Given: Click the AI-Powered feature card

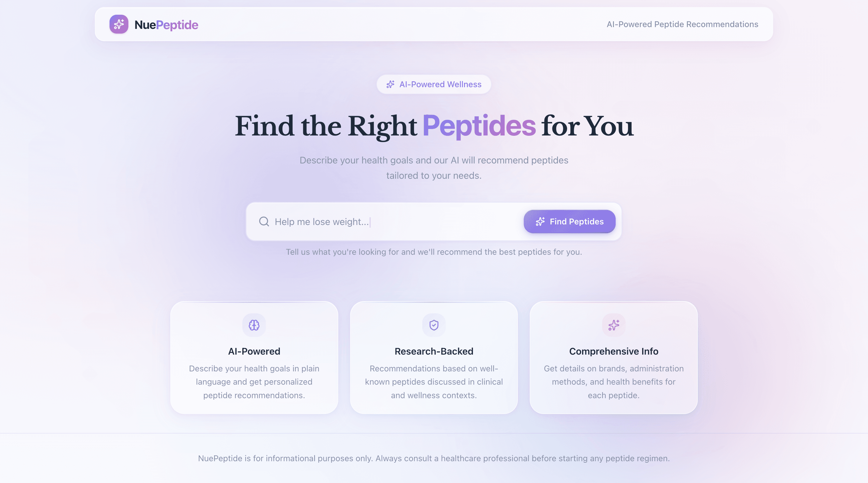Looking at the screenshot, I should (x=254, y=357).
